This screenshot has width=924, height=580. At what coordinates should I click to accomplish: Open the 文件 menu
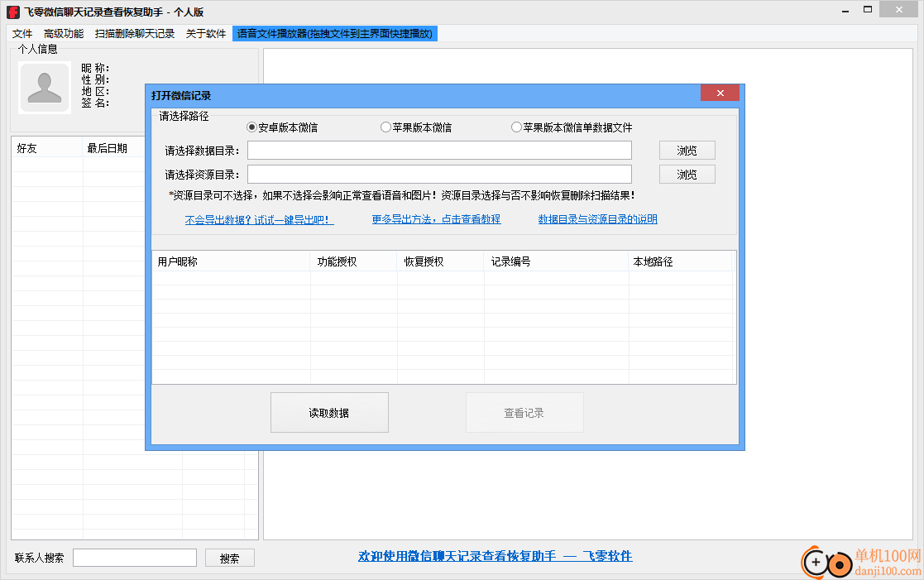pos(22,34)
